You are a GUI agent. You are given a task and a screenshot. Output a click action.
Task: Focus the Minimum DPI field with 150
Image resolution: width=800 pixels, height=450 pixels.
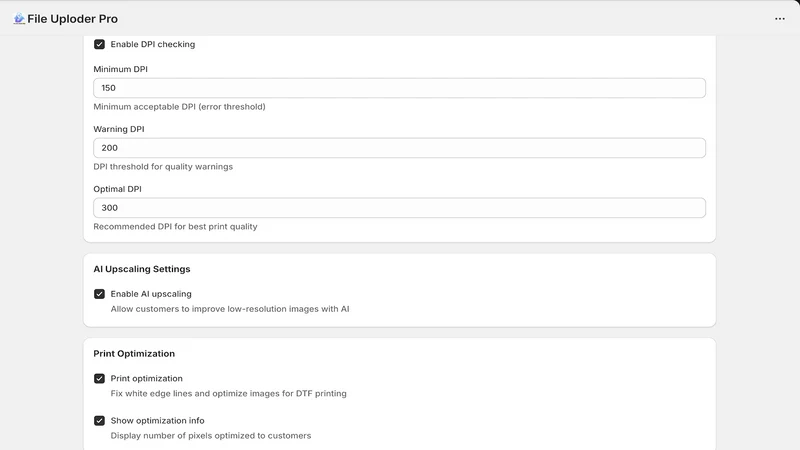tap(399, 88)
